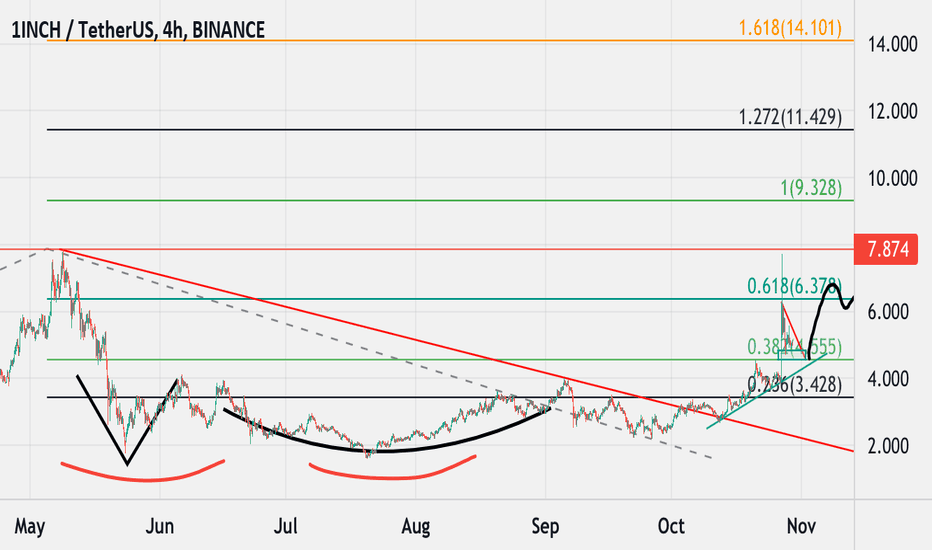Screen dimensions: 932x550
Task: Click the 0.236(3.428) Fibonacci label
Action: pyautogui.click(x=795, y=385)
